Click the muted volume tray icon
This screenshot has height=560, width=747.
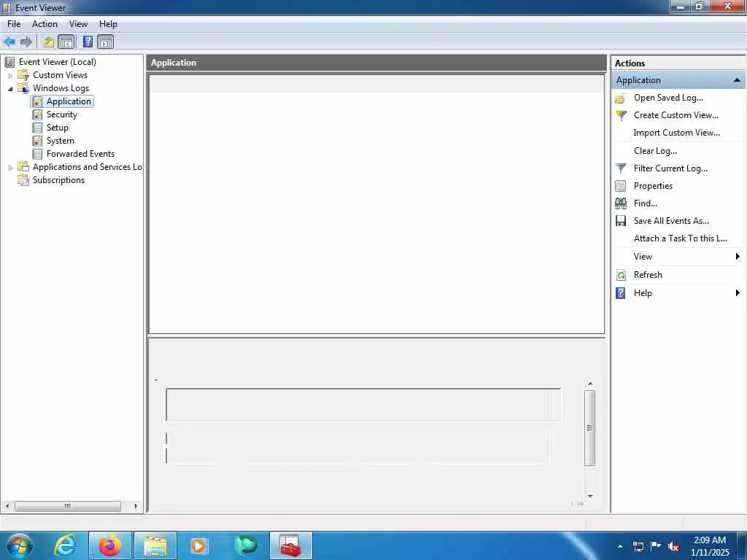pos(673,547)
